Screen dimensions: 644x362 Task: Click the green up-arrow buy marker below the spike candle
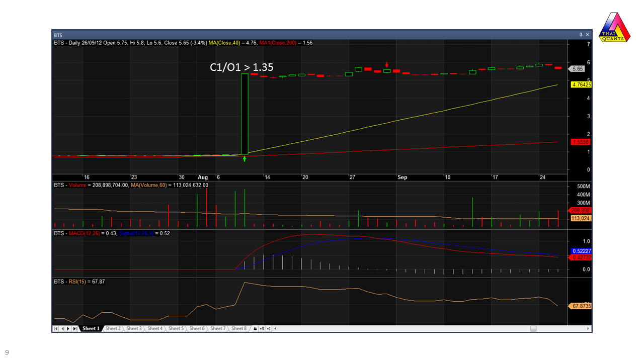coord(244,158)
